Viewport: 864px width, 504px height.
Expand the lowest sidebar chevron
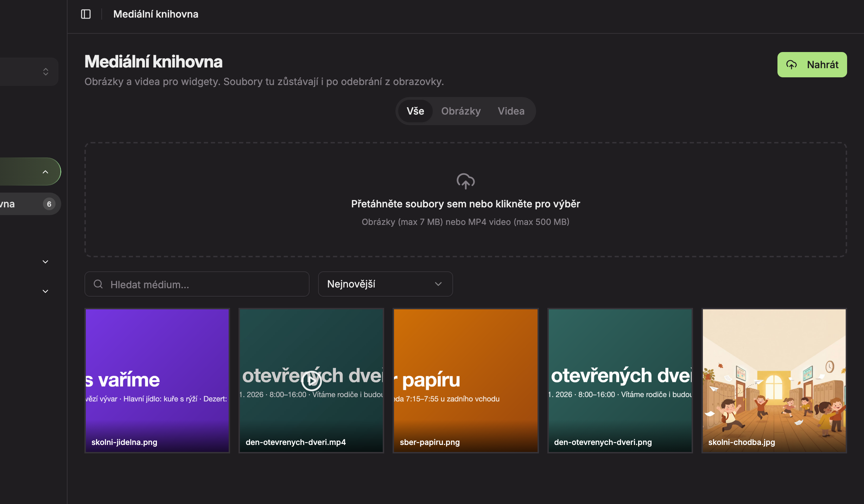click(x=45, y=291)
